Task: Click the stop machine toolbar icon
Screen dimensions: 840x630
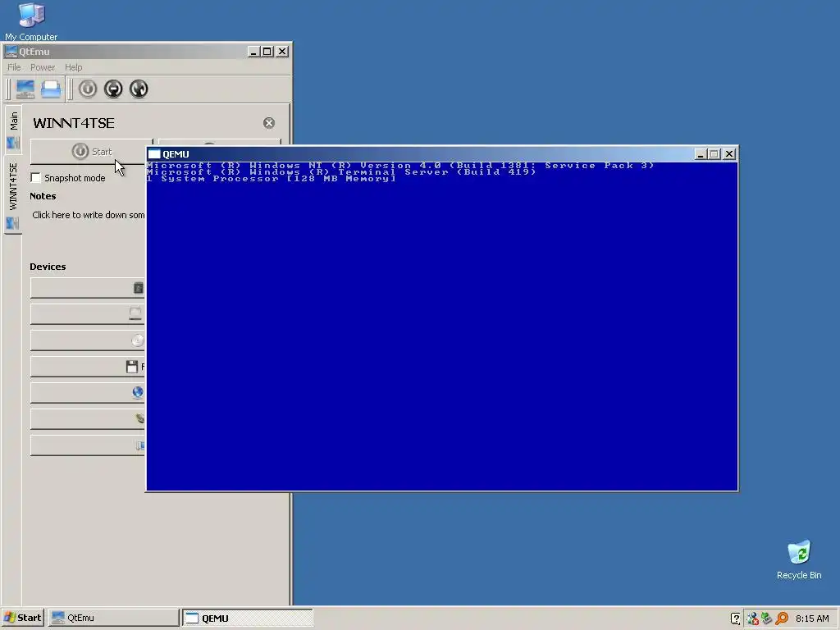Action: (113, 89)
